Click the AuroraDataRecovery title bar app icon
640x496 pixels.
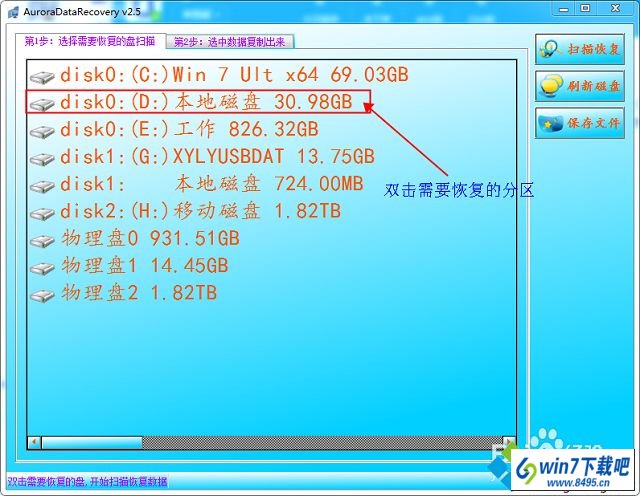tap(13, 11)
